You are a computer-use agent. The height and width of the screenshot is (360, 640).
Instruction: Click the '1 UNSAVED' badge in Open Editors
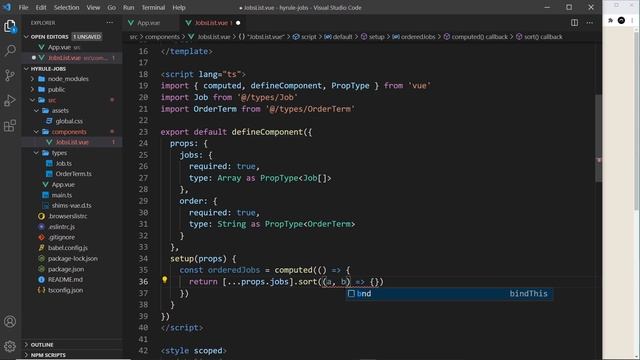[87, 37]
